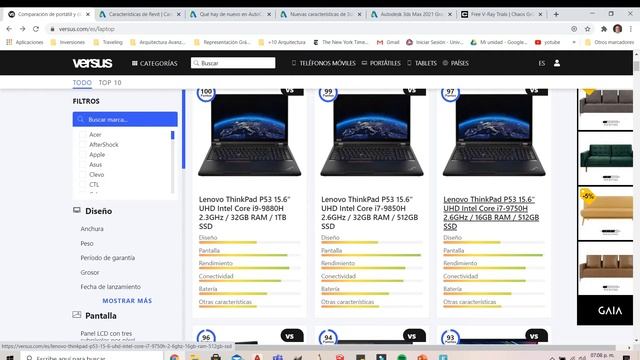Expand the Anchura filter
This screenshot has height=360, width=640.
[x=92, y=229]
